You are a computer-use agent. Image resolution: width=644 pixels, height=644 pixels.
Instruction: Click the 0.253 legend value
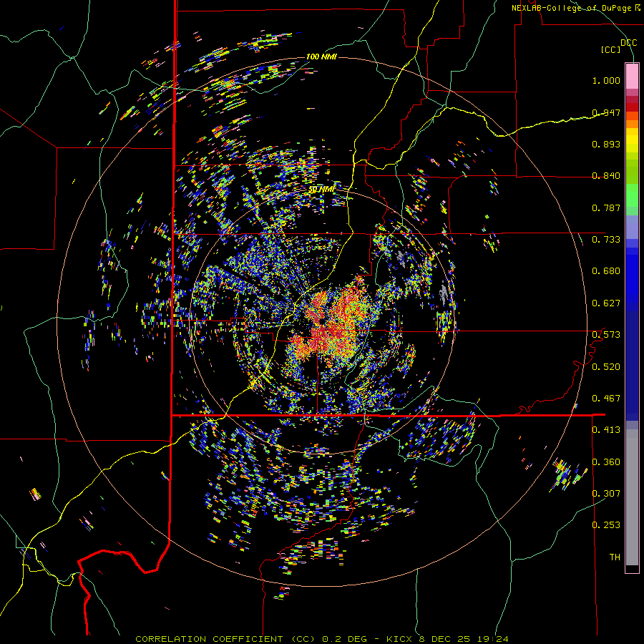click(606, 525)
